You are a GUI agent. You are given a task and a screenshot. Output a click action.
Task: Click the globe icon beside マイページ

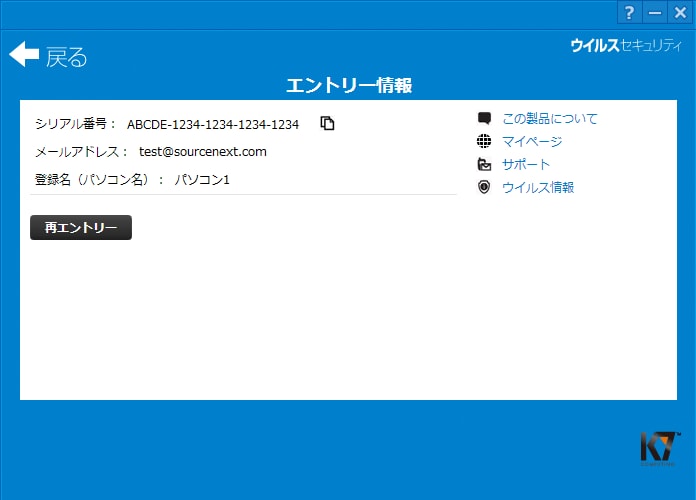tap(484, 141)
